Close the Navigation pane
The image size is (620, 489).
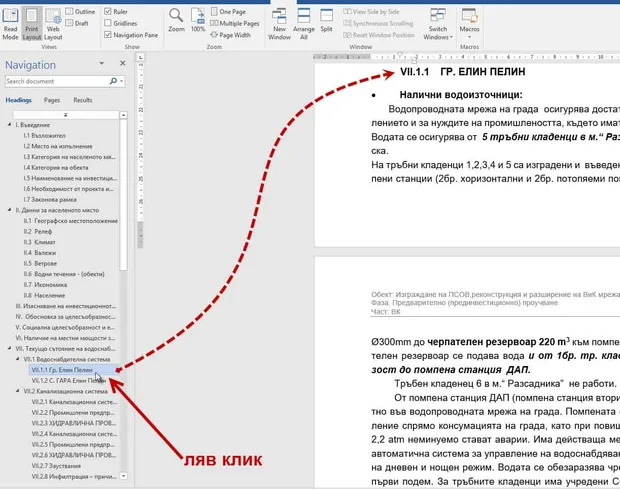point(123,63)
